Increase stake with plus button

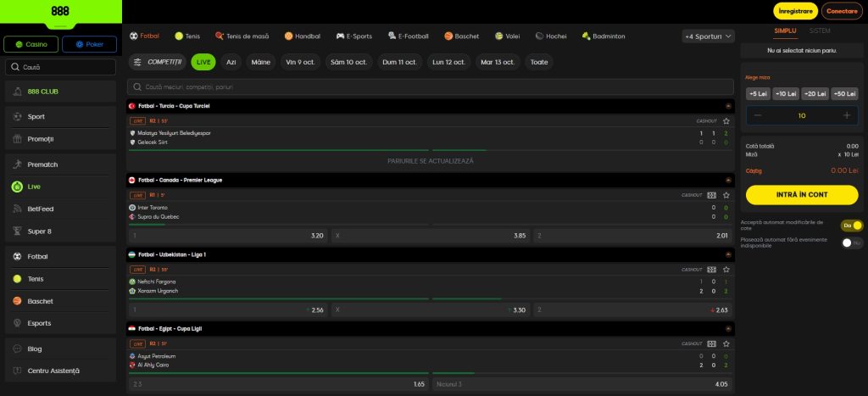(x=847, y=115)
